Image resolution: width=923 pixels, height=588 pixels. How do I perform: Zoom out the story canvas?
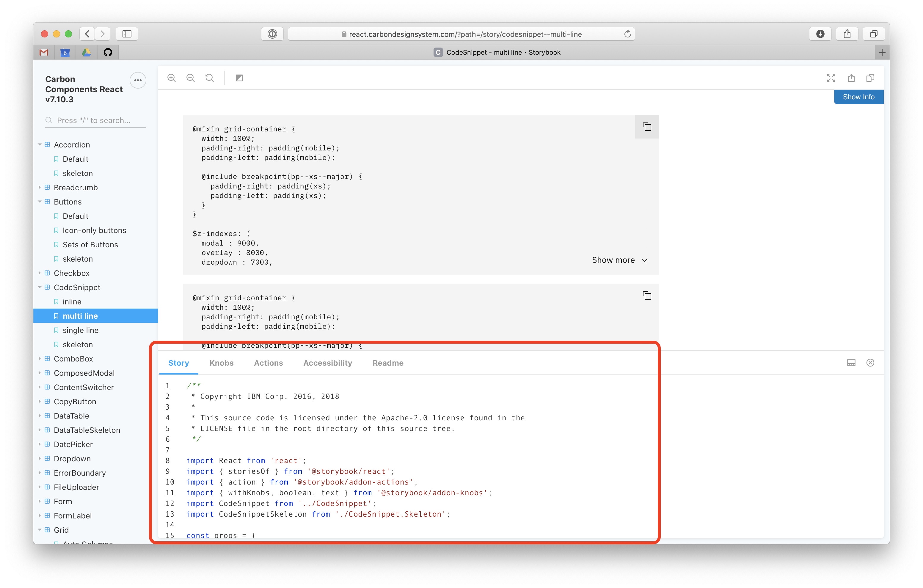click(x=191, y=78)
